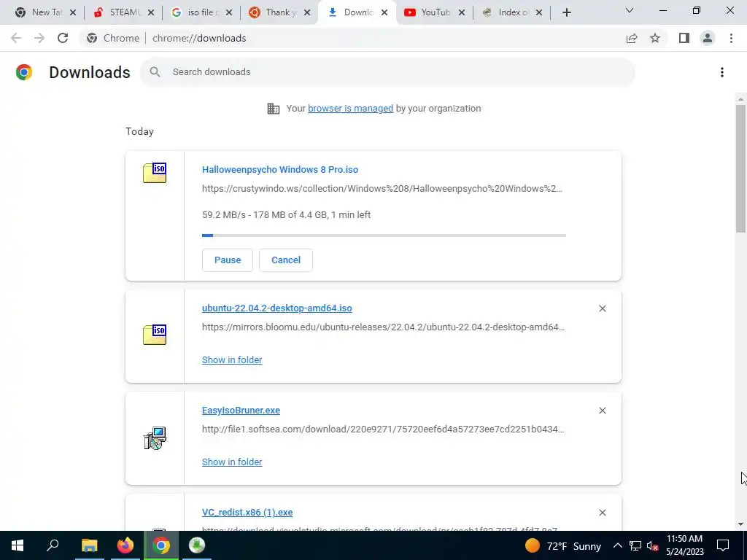Image resolution: width=747 pixels, height=560 pixels.
Task: Open Windows Start menu
Action: coord(18,545)
